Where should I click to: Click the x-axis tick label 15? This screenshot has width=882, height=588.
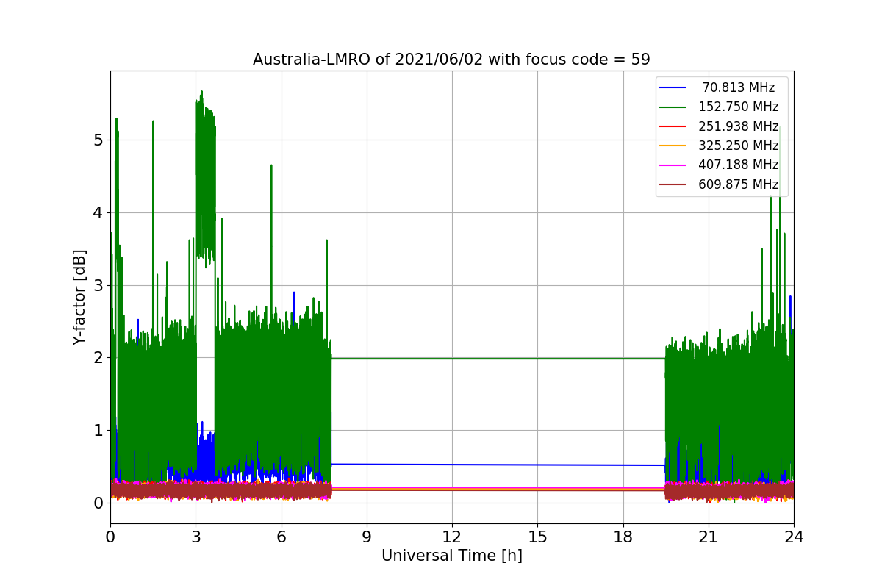(537, 537)
